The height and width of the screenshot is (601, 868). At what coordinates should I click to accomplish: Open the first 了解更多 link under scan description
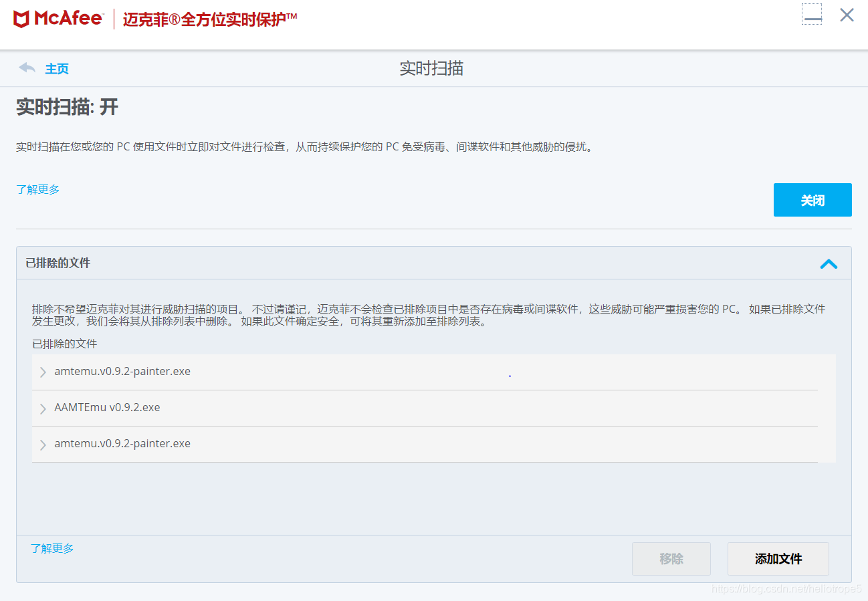[x=38, y=189]
